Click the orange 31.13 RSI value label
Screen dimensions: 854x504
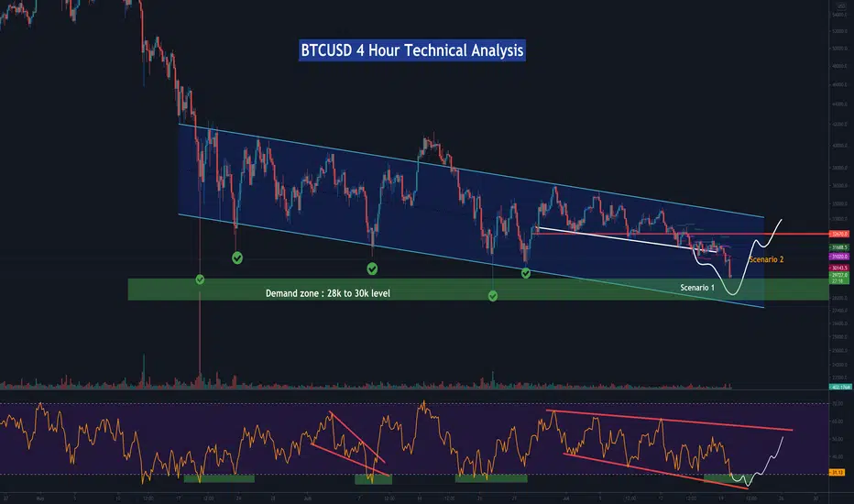tap(838, 473)
